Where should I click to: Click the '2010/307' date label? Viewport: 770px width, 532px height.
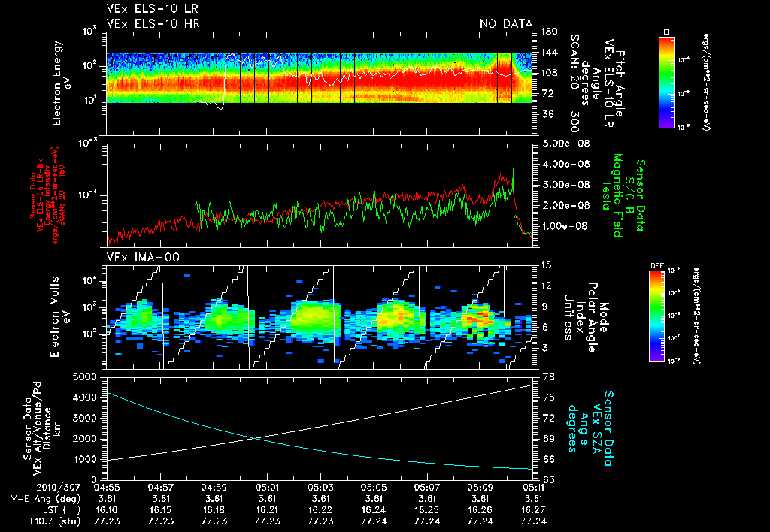[x=59, y=488]
